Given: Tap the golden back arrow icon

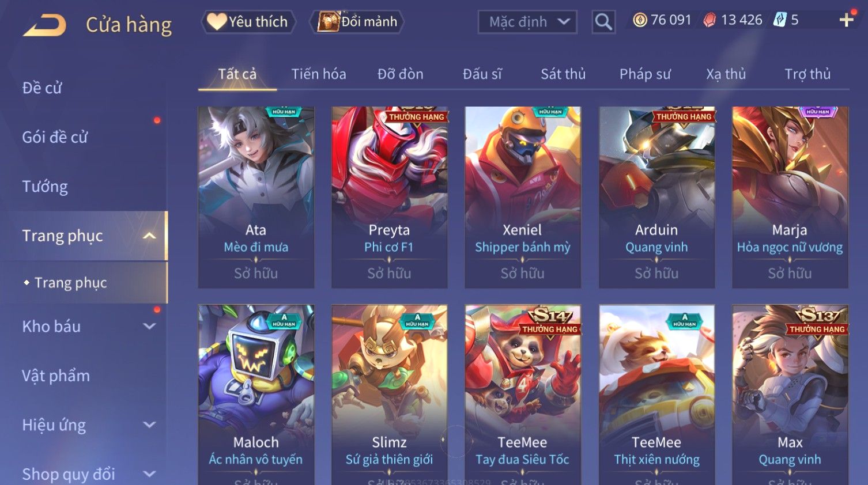Looking at the screenshot, I should [x=45, y=25].
